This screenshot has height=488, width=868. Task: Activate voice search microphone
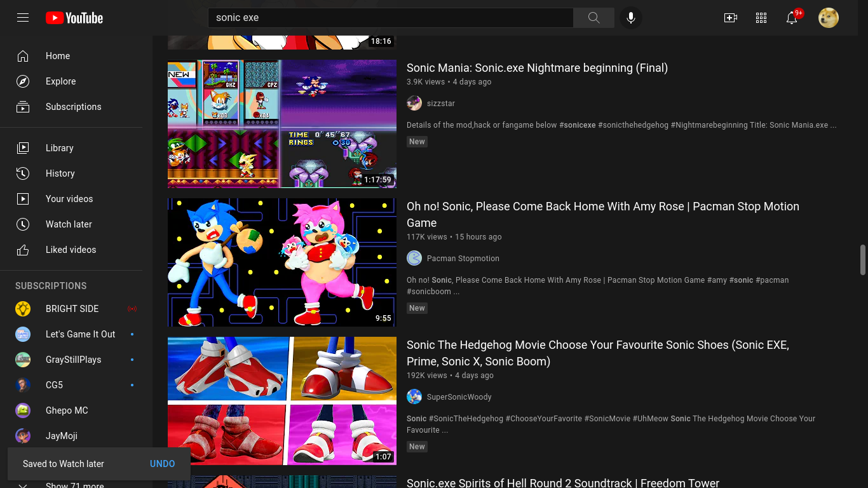click(630, 18)
